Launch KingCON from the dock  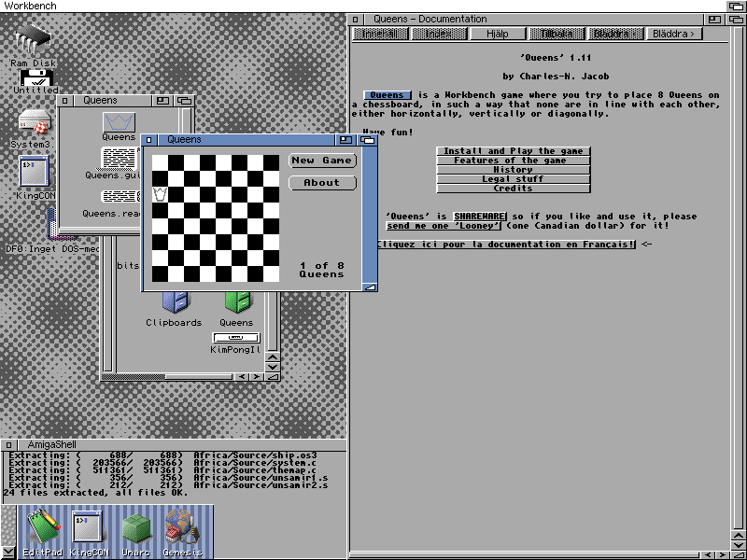coord(87,527)
